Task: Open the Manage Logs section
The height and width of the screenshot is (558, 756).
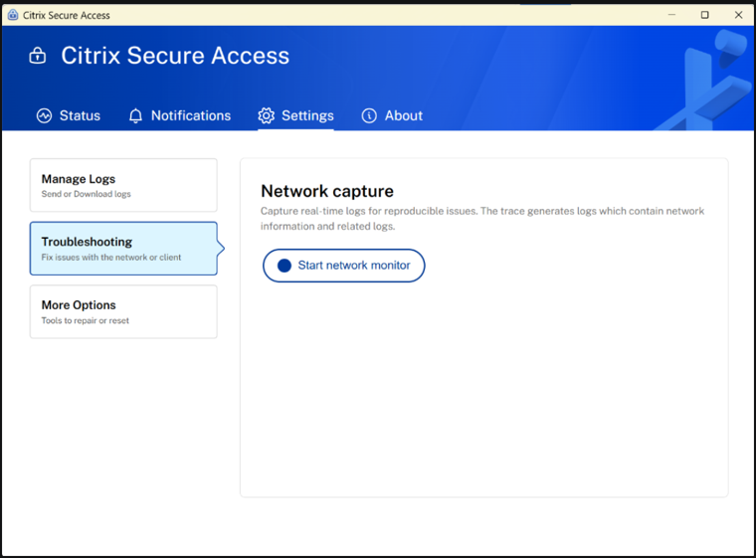Action: 123,185
